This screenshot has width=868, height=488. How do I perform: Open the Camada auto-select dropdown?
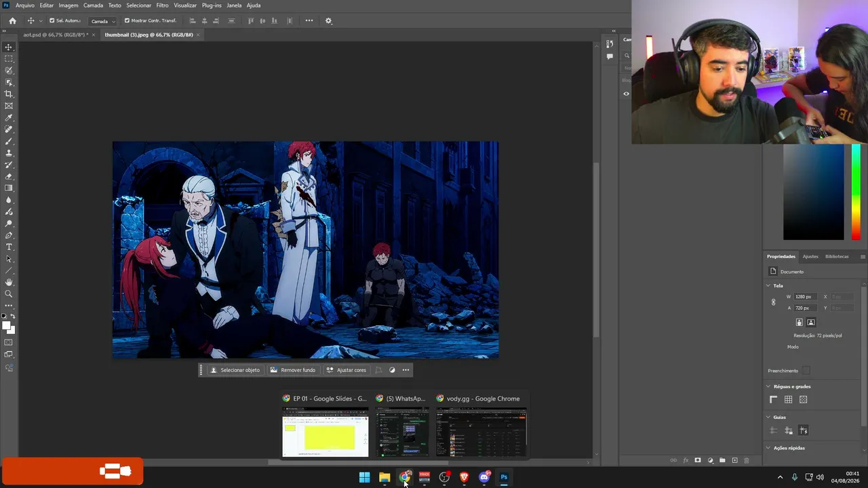pos(102,21)
